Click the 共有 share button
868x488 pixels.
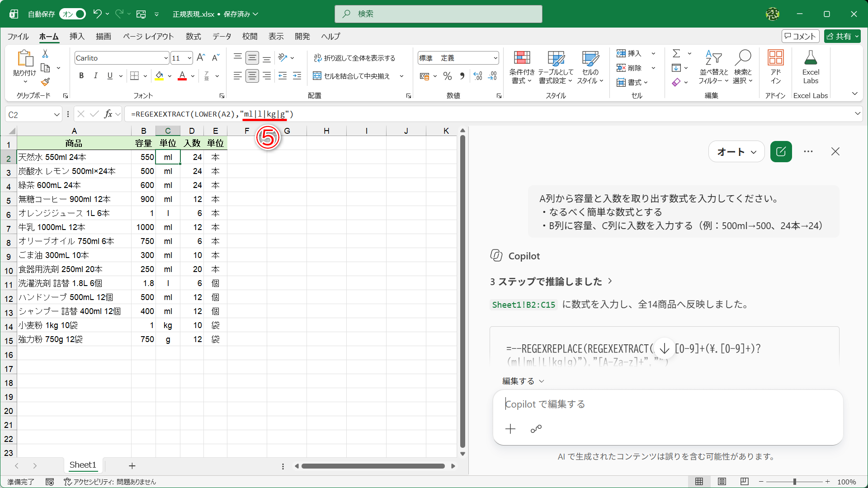842,36
